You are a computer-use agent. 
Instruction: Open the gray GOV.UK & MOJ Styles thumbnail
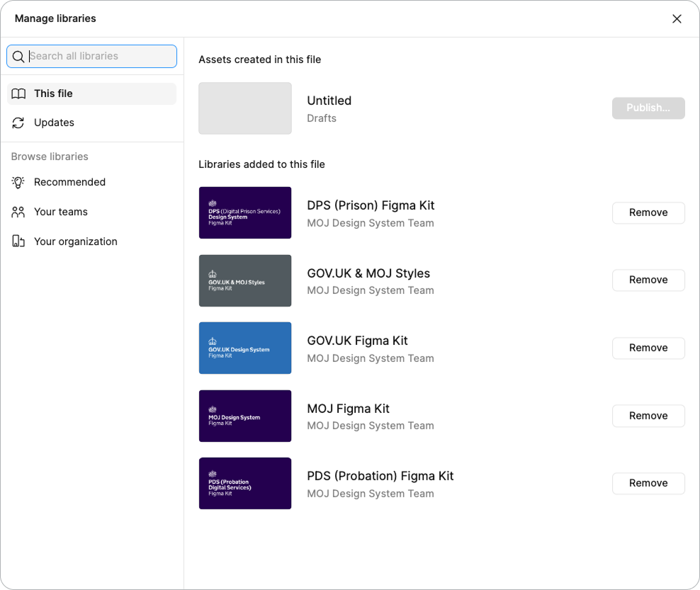[245, 280]
